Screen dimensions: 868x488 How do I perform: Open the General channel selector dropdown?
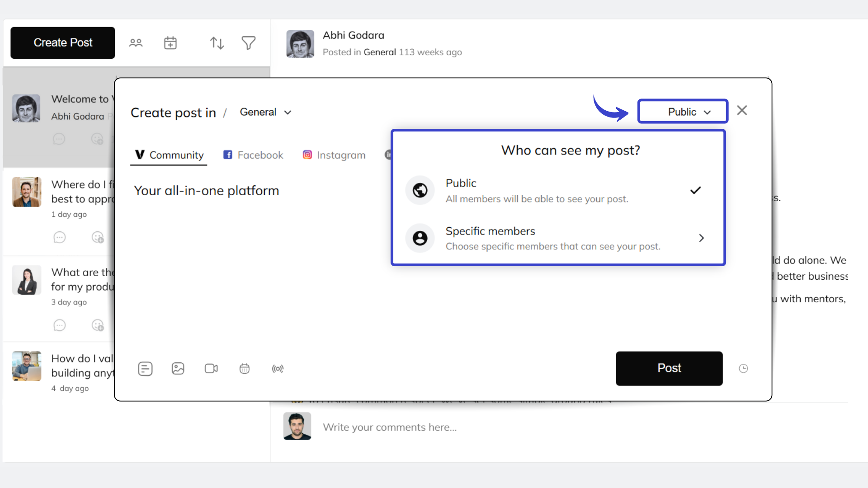tap(265, 112)
